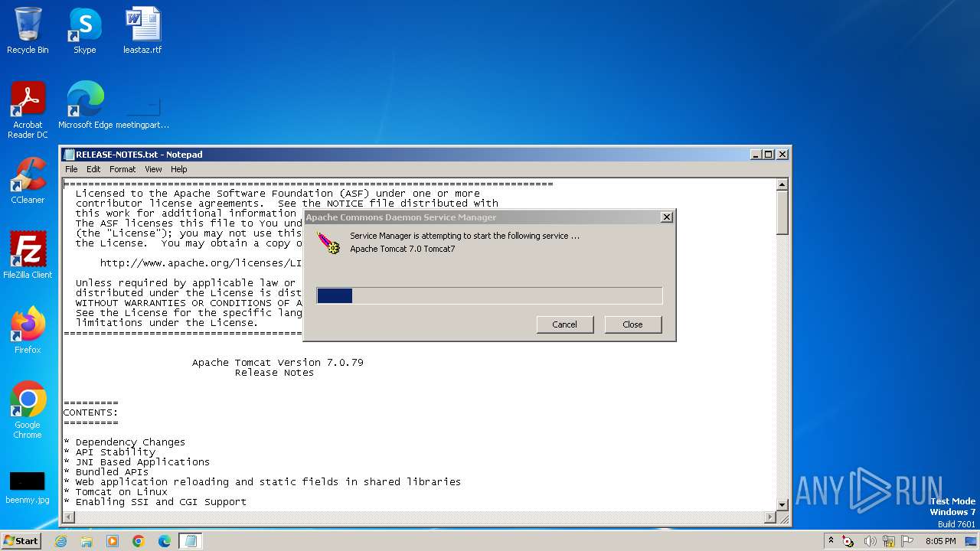Click the network tray icon
980x551 pixels.
[890, 541]
